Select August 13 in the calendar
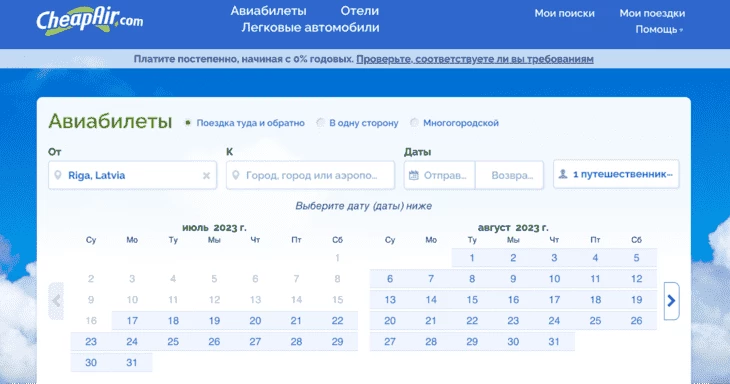Viewport: 730px width, 384px height. coord(390,300)
